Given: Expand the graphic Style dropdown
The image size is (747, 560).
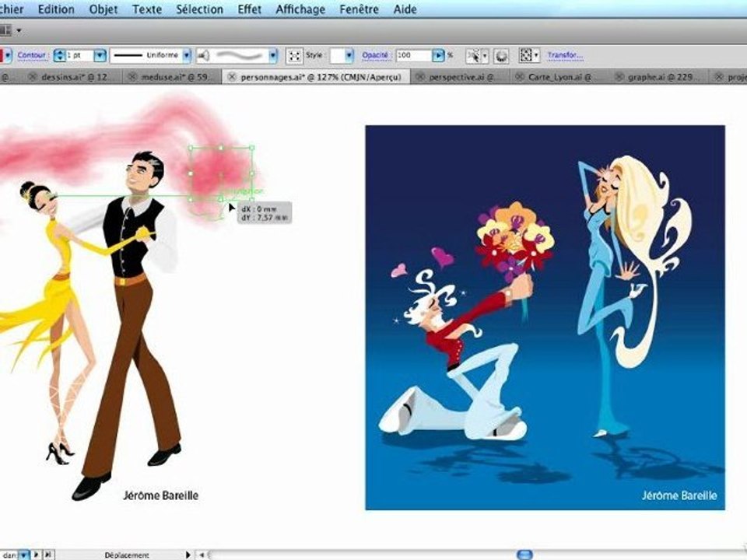Looking at the screenshot, I should click(x=349, y=56).
